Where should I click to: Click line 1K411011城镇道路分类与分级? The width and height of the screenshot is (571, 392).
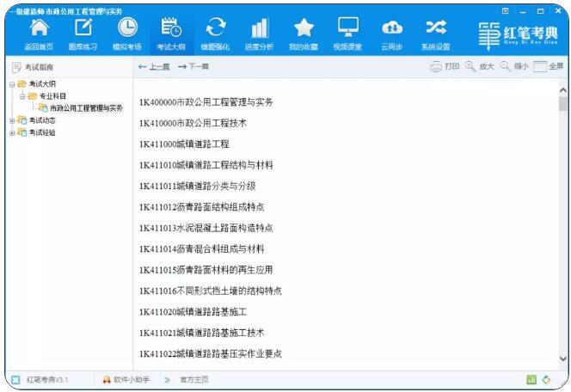197,186
